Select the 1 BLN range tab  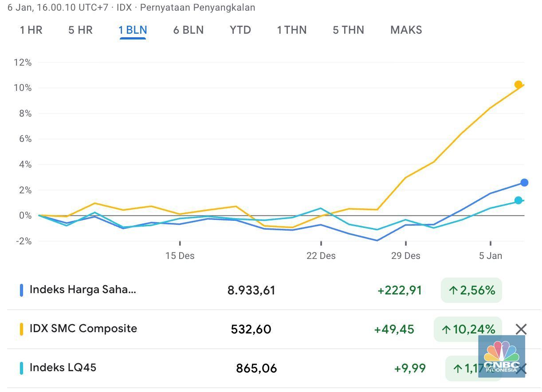[133, 30]
